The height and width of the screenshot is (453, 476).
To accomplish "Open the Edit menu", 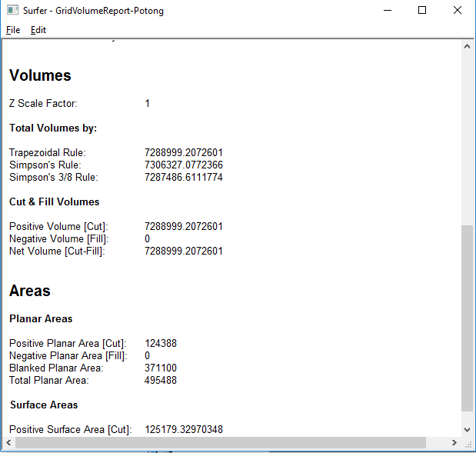I will (x=38, y=30).
